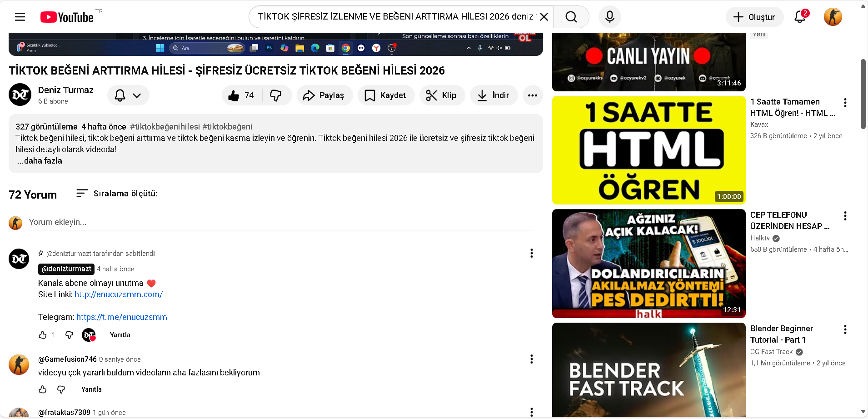The image size is (868, 419).
Task: Open the #tiktokbeğenihilesi hashtag
Action: (165, 127)
